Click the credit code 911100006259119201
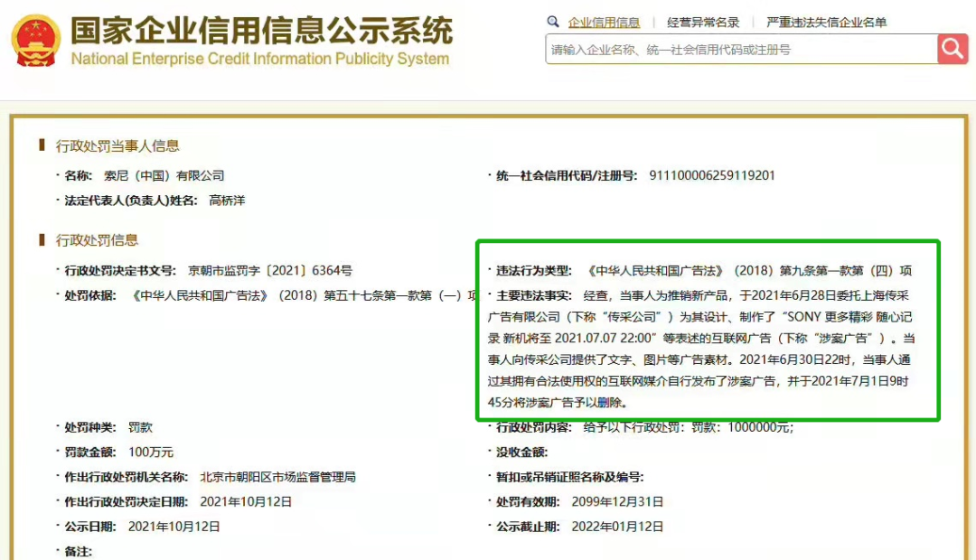Image resolution: width=976 pixels, height=560 pixels. 712,176
